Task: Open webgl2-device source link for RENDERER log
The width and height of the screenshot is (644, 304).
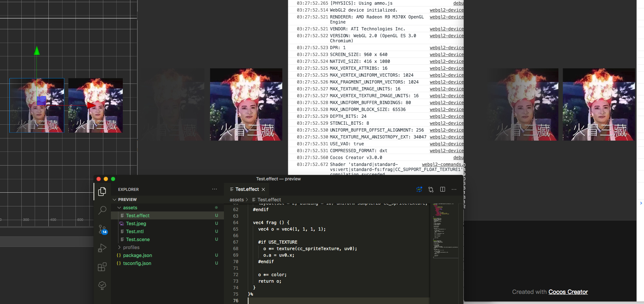Action: (446, 17)
